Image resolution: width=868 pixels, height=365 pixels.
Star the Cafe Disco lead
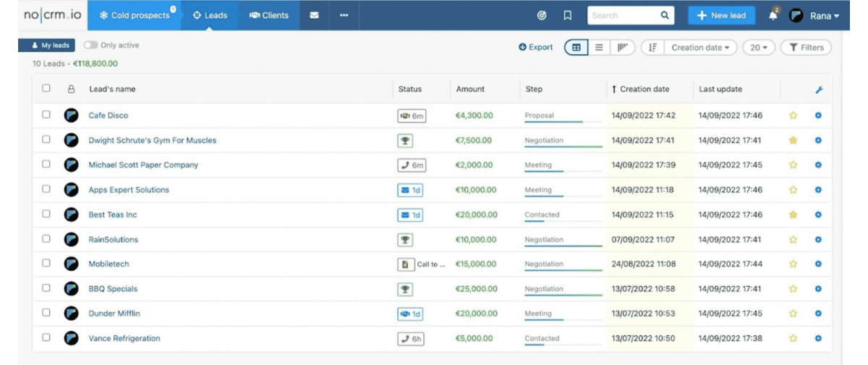[x=793, y=115]
